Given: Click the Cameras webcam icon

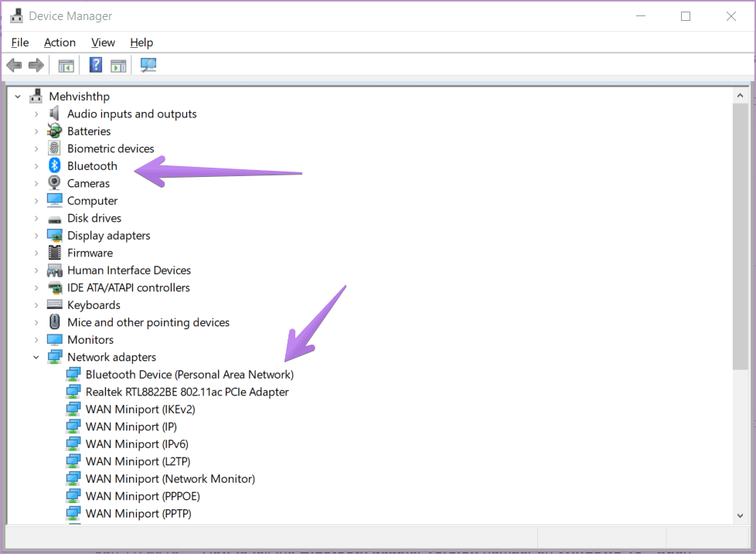Looking at the screenshot, I should (x=54, y=183).
